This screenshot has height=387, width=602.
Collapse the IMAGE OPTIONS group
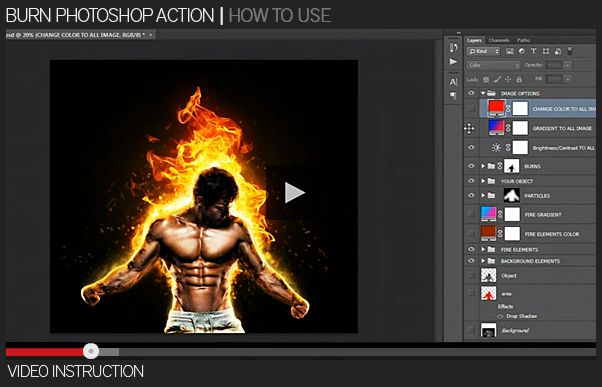point(483,93)
